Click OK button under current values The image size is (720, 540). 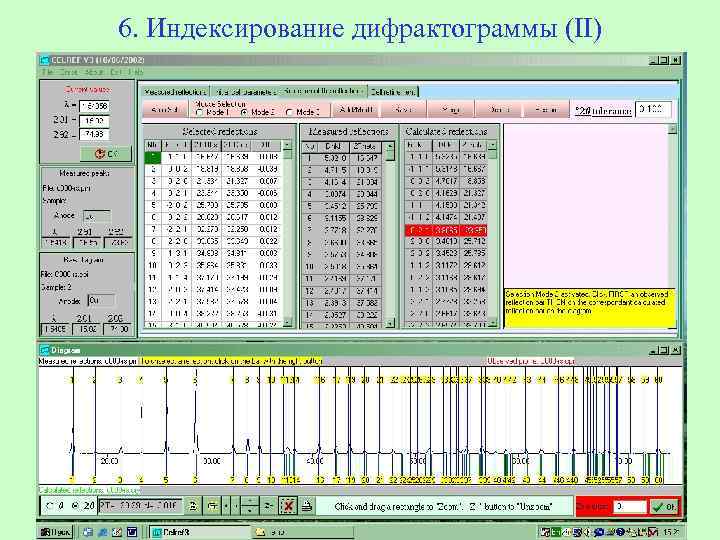(x=106, y=154)
